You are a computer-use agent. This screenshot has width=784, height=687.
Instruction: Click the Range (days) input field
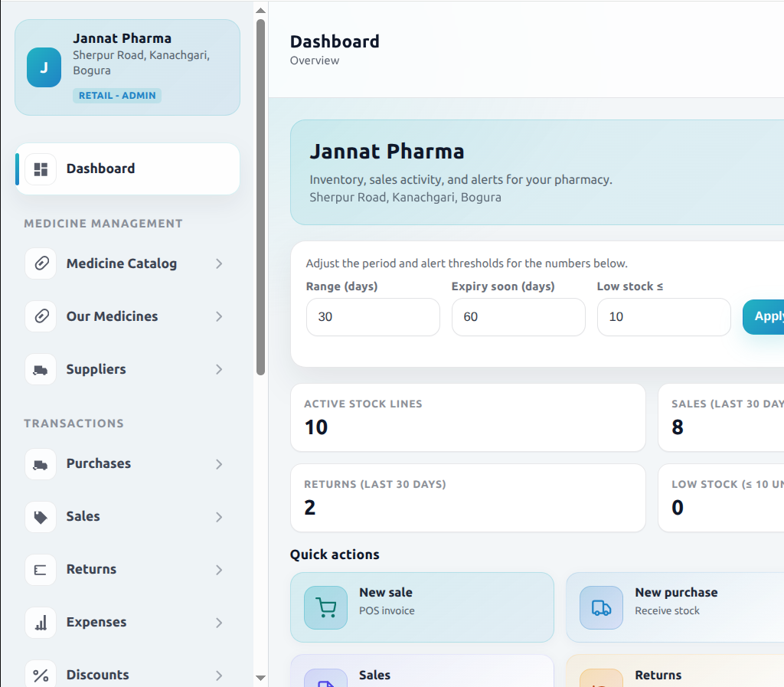[x=373, y=317]
